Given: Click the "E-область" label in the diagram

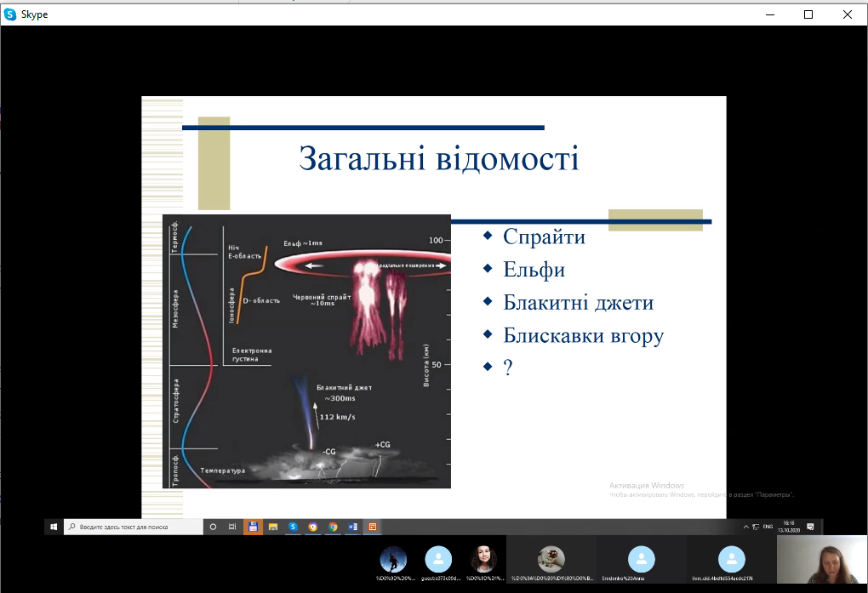Looking at the screenshot, I should 245,256.
